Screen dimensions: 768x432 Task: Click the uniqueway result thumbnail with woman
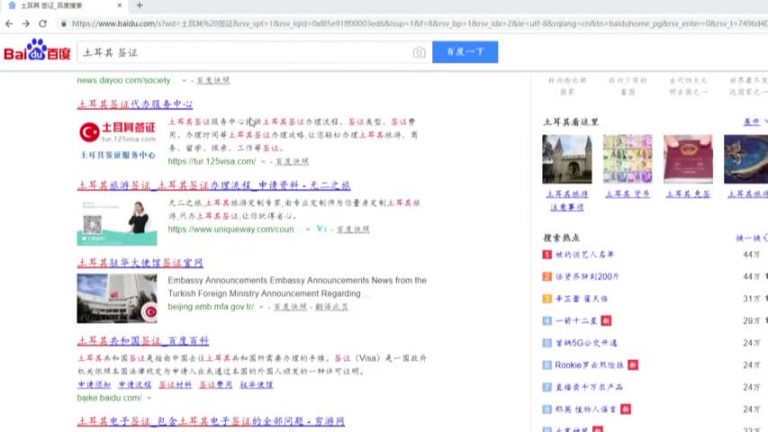tap(117, 222)
